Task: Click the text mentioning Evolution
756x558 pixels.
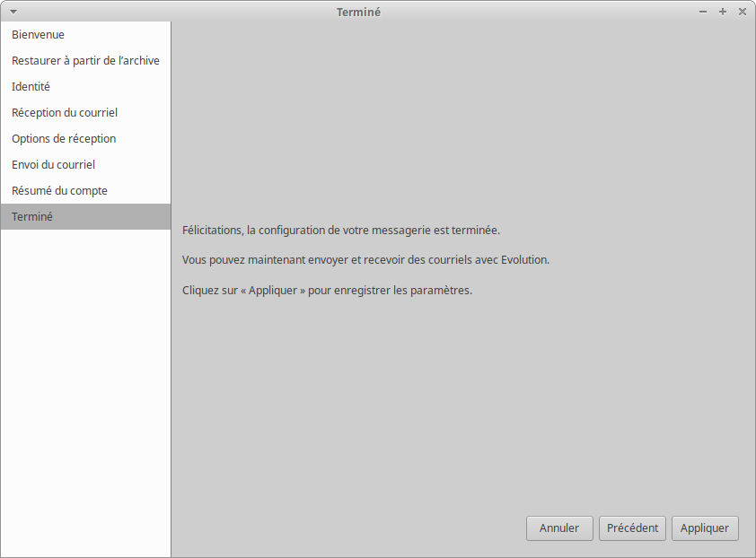Action: tap(365, 260)
